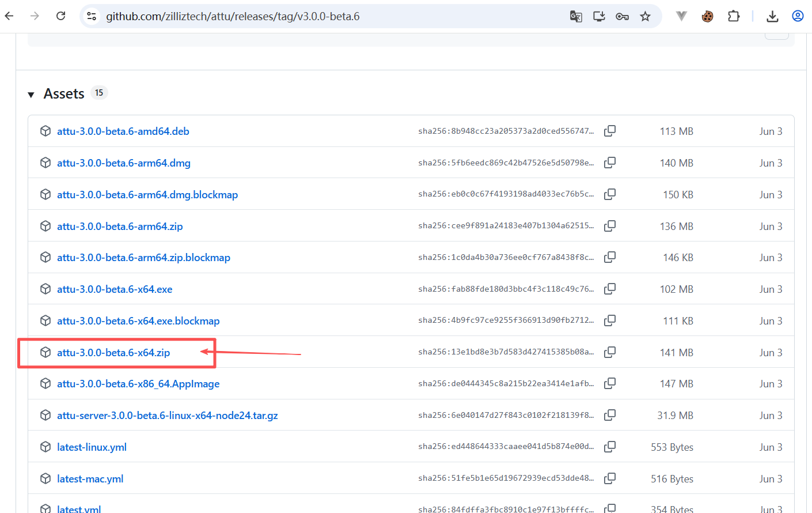Select the sha256:13e1bd8e3b7d hash text
The image size is (812, 513).
(x=506, y=352)
